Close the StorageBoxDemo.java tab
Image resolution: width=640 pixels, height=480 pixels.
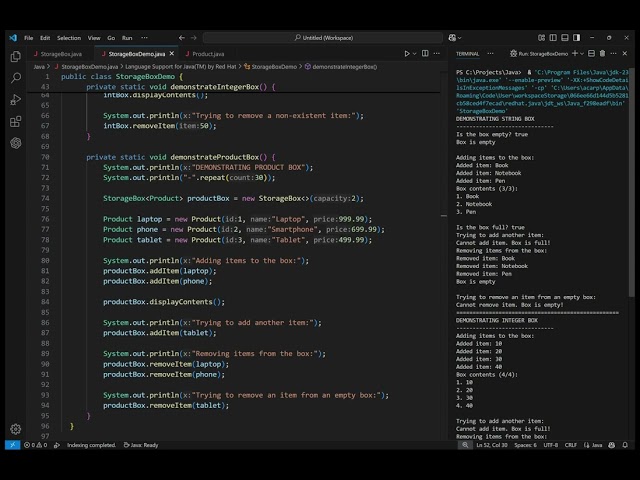pos(172,53)
